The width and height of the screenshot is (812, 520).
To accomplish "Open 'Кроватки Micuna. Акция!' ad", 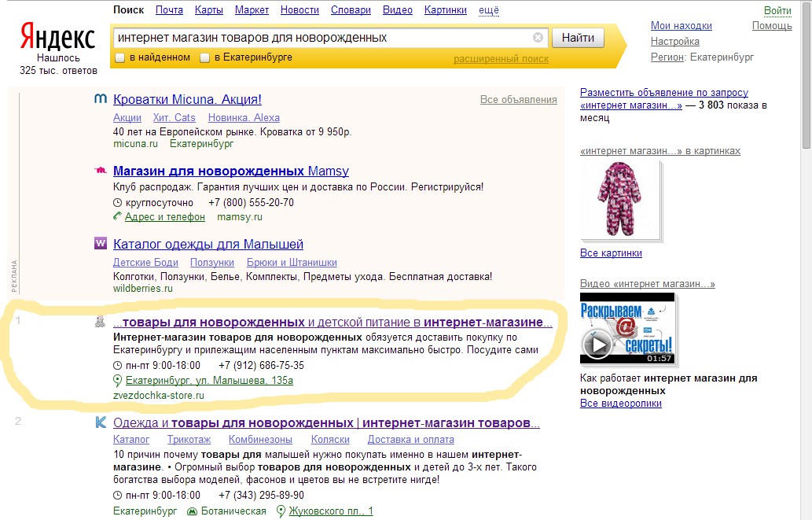I will pos(187,99).
